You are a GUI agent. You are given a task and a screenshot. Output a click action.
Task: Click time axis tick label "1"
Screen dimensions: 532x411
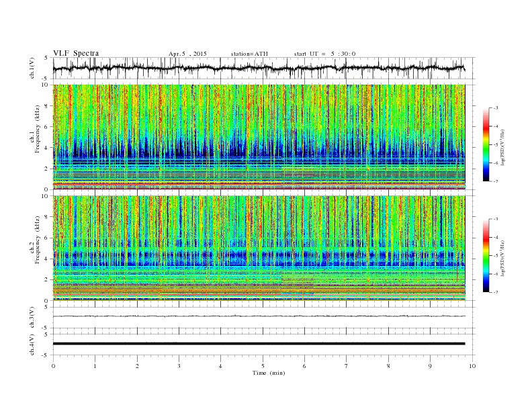point(95,366)
